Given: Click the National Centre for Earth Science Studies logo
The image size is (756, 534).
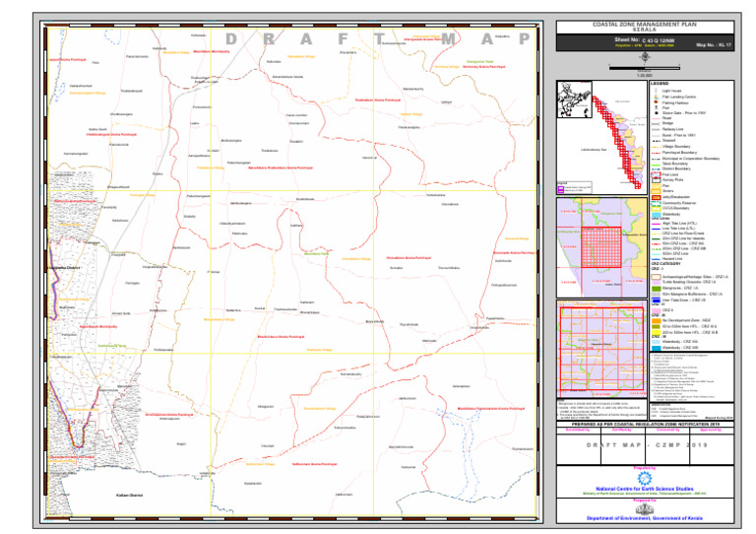Looking at the screenshot, I should [x=645, y=478].
